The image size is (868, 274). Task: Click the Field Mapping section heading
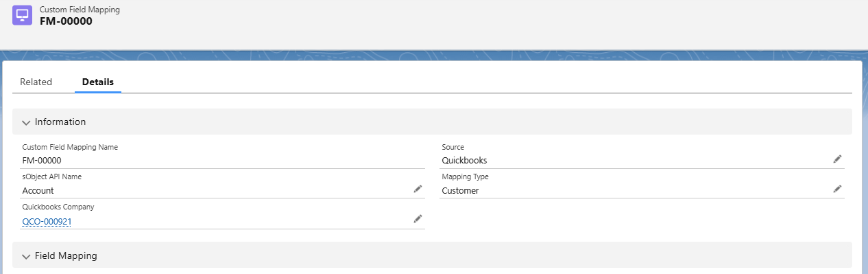66,255
